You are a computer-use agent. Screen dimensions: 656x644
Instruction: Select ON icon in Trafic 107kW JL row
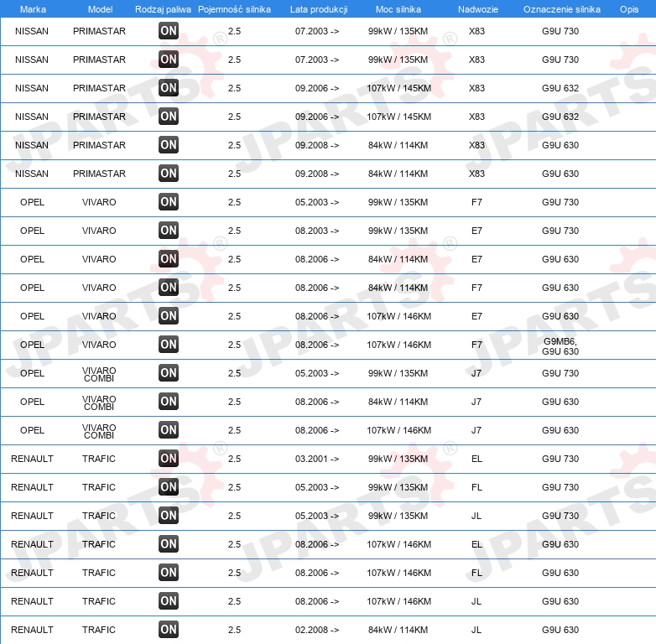(x=168, y=601)
